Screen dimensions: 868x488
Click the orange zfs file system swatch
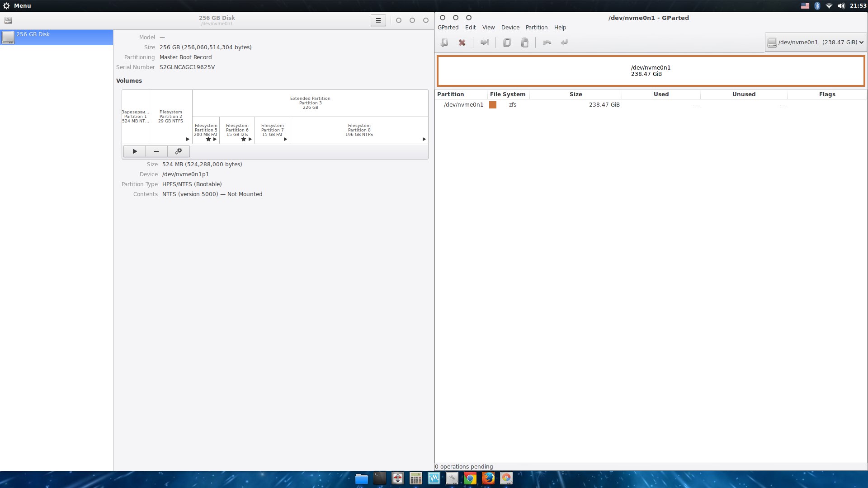(493, 105)
